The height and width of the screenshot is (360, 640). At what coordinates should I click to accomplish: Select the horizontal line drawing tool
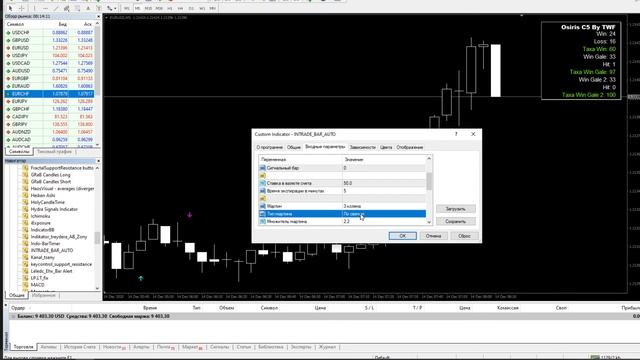pyautogui.click(x=45, y=8)
